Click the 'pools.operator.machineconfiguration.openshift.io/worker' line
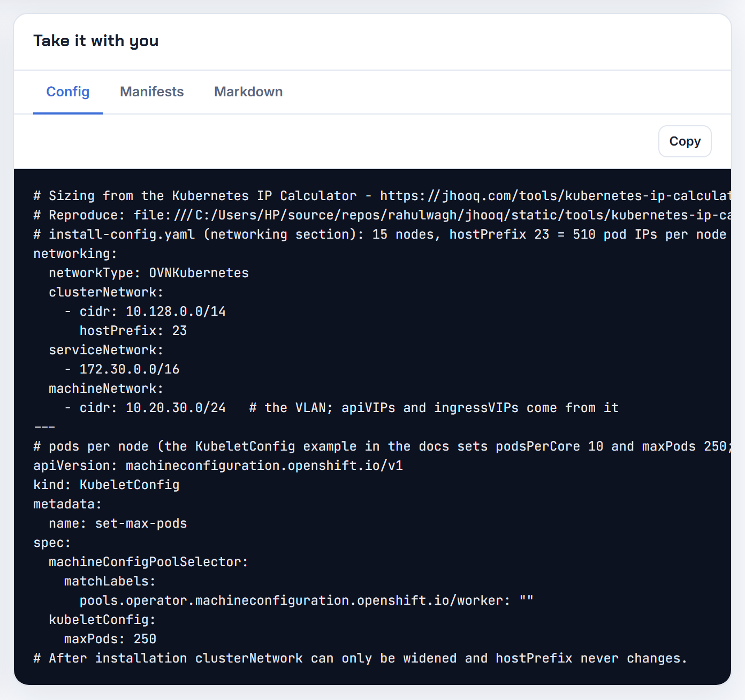The height and width of the screenshot is (700, 745). (x=307, y=600)
